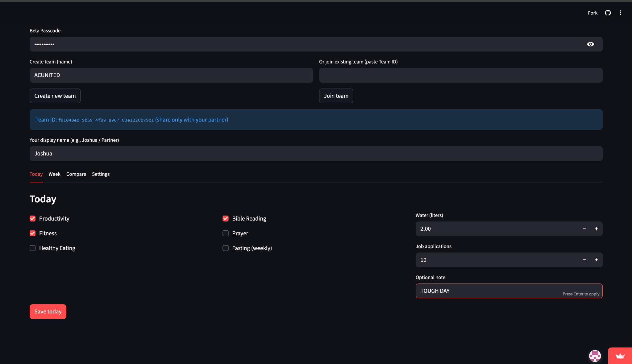Open the pixelated creator avatar
Image resolution: width=632 pixels, height=364 pixels.
click(595, 356)
